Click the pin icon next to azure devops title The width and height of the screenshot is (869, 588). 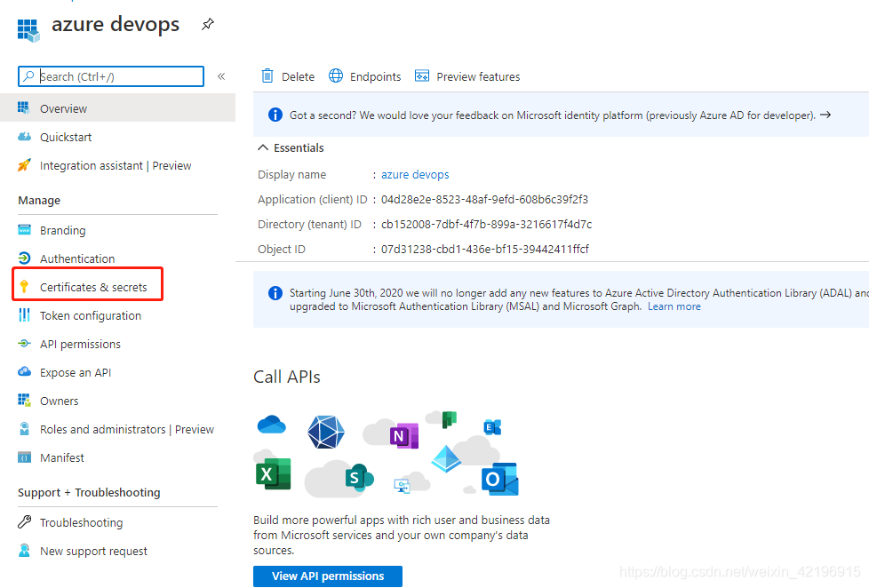pyautogui.click(x=208, y=24)
